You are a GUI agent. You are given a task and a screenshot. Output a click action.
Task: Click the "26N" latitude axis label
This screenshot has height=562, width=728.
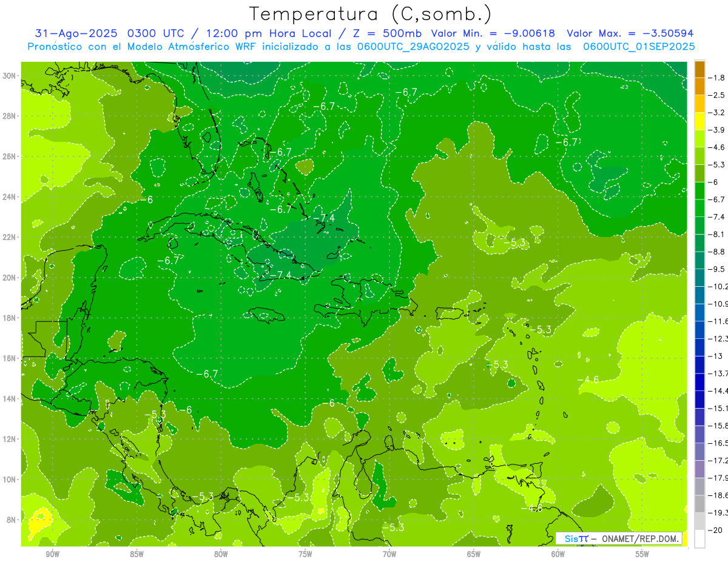click(x=10, y=156)
